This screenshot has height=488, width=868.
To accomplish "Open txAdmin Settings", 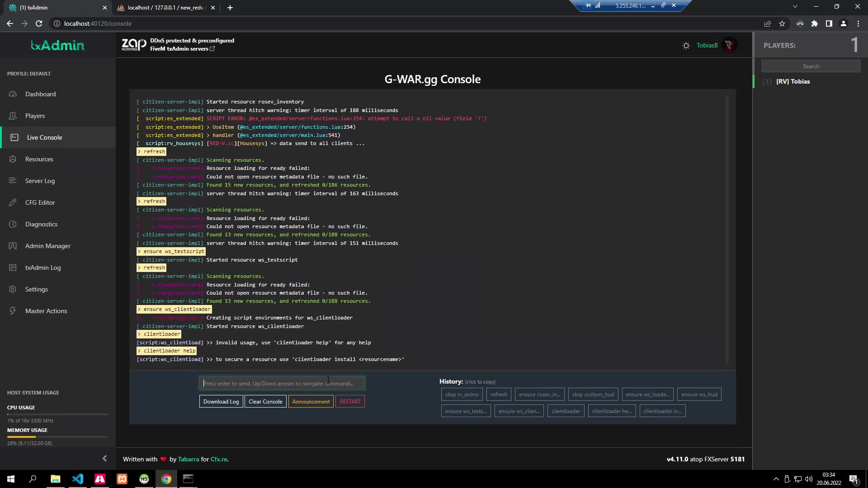I will [x=36, y=289].
